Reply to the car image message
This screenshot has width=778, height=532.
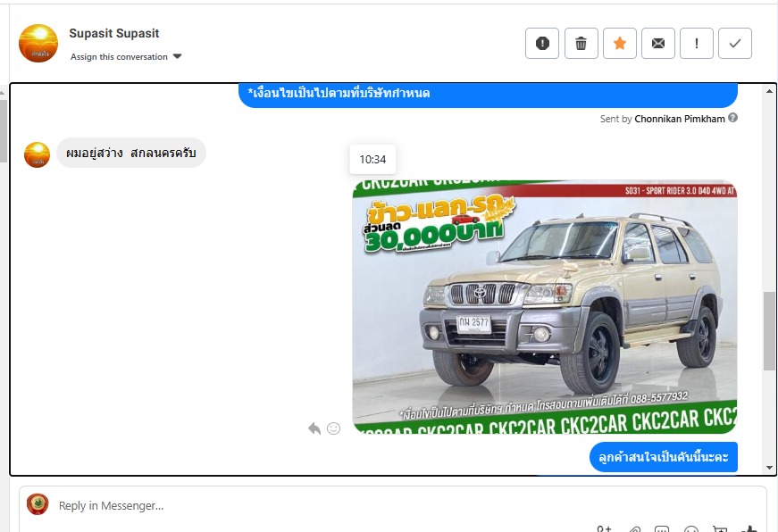tap(314, 428)
